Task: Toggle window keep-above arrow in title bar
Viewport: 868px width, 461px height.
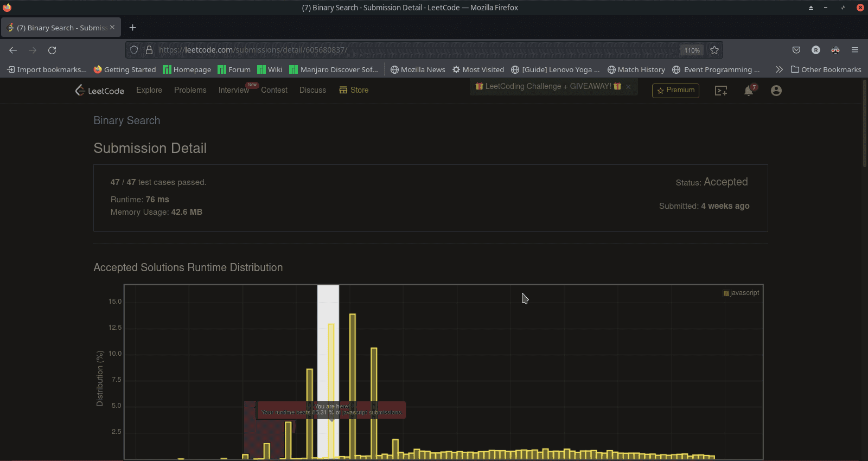Action: pyautogui.click(x=811, y=8)
